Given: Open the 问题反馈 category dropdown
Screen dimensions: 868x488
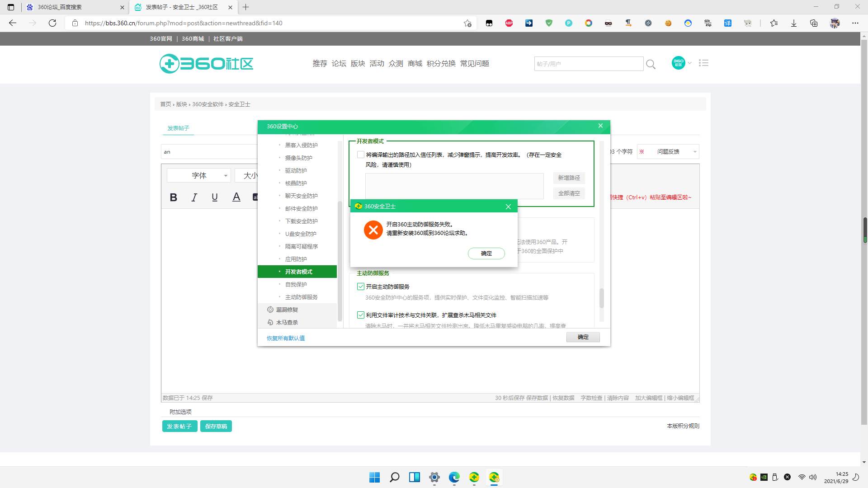Looking at the screenshot, I should [668, 152].
